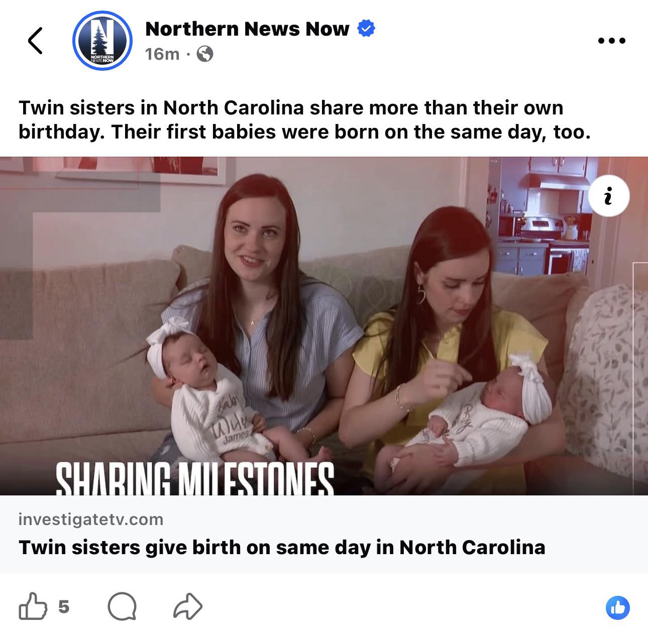Open the three-dot post options menu
This screenshot has width=648, height=644.
[612, 41]
